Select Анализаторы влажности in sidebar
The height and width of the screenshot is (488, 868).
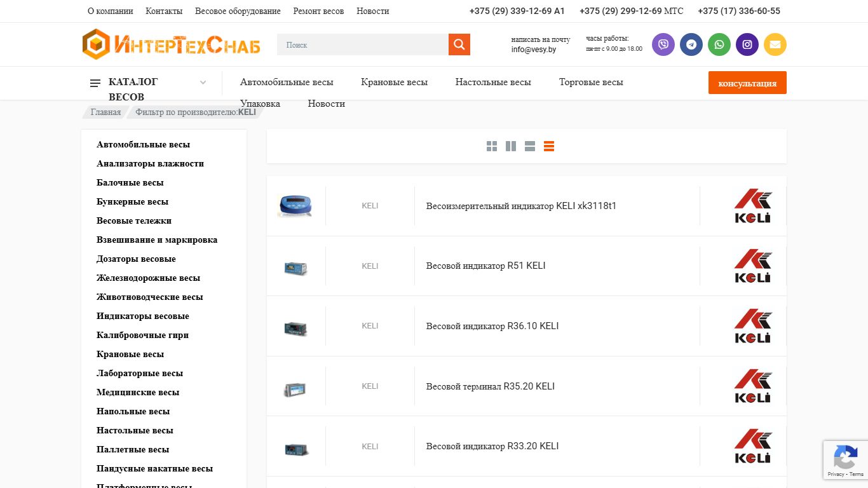coord(150,163)
